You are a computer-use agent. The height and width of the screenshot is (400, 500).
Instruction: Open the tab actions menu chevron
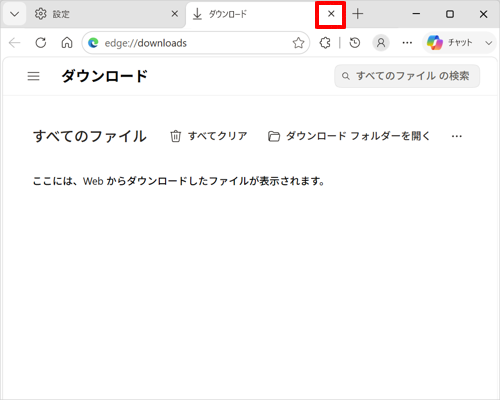[x=15, y=14]
